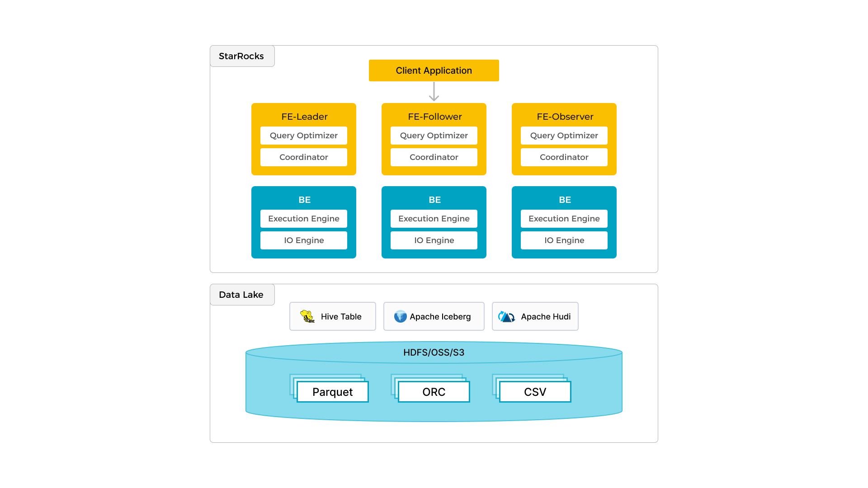Select the ORC file stack
Screen dimensions: 868x488
(434, 392)
